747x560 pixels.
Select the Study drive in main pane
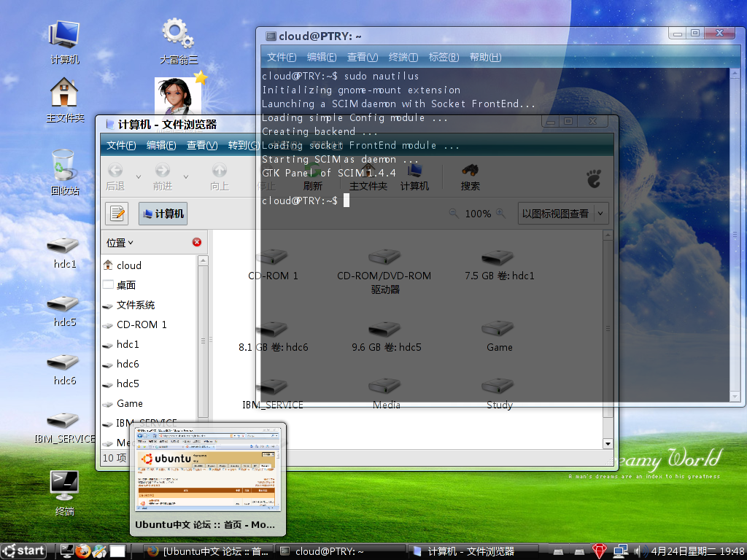pos(499,394)
